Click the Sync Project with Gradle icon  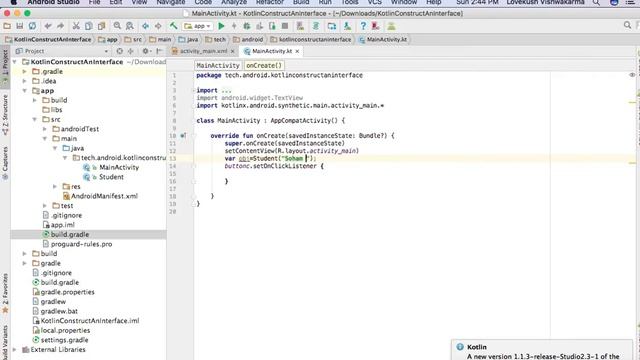316,26
